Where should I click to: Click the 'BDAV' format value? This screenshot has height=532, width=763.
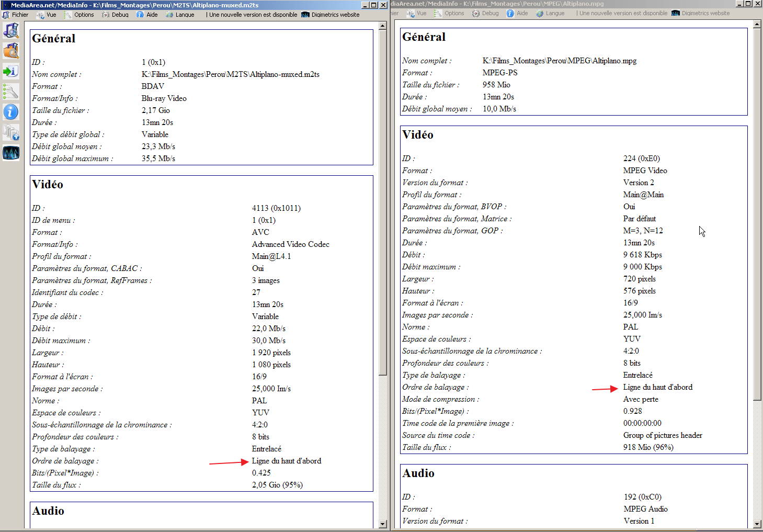[153, 86]
